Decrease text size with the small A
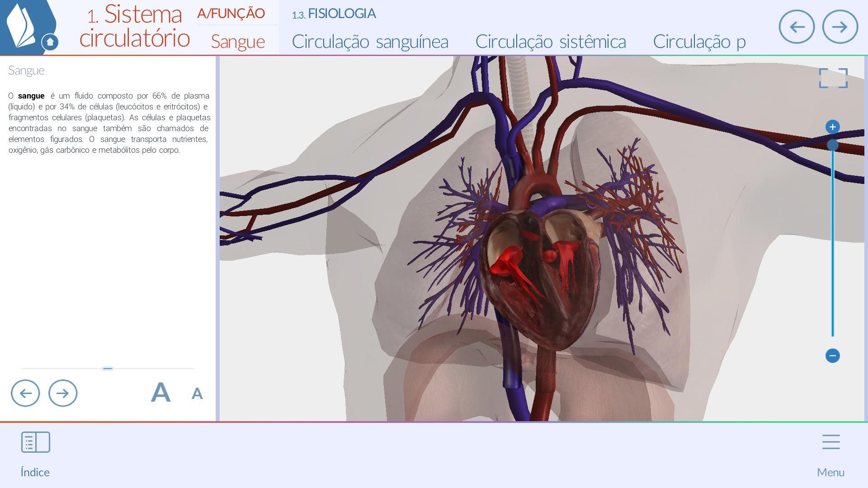Screen dimensions: 868x488 pyautogui.click(x=197, y=394)
